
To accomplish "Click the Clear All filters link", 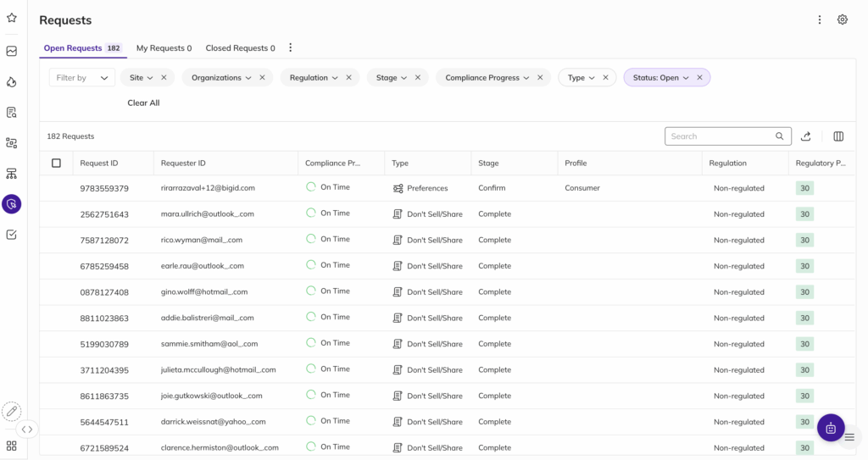I will click(x=143, y=103).
